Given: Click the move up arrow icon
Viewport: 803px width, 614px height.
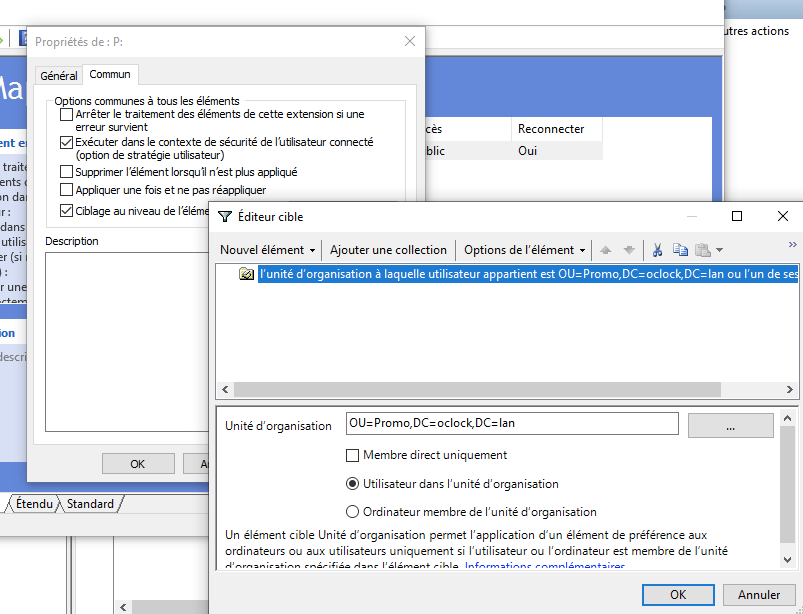Looking at the screenshot, I should pos(606,250).
